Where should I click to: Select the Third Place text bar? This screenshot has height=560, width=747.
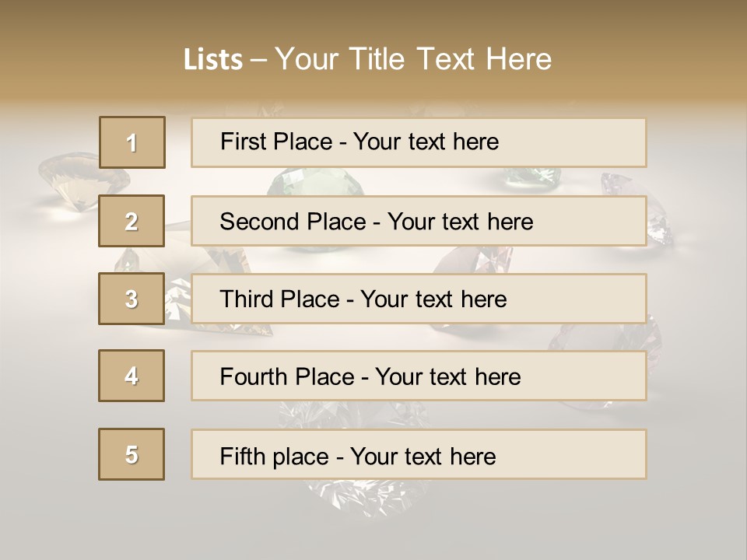click(x=419, y=299)
